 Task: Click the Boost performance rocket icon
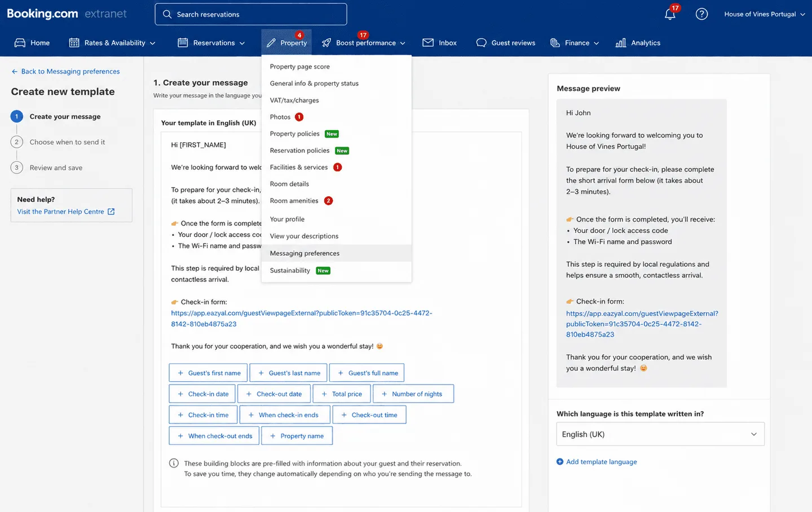326,43
